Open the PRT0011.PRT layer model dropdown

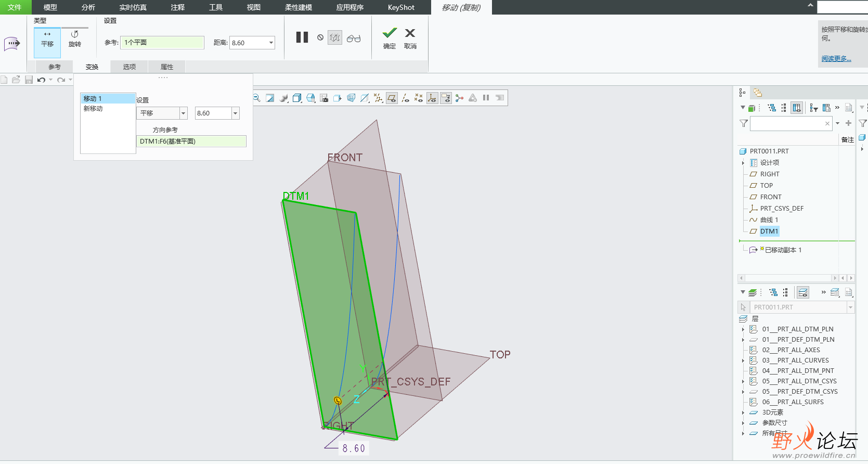coord(851,307)
